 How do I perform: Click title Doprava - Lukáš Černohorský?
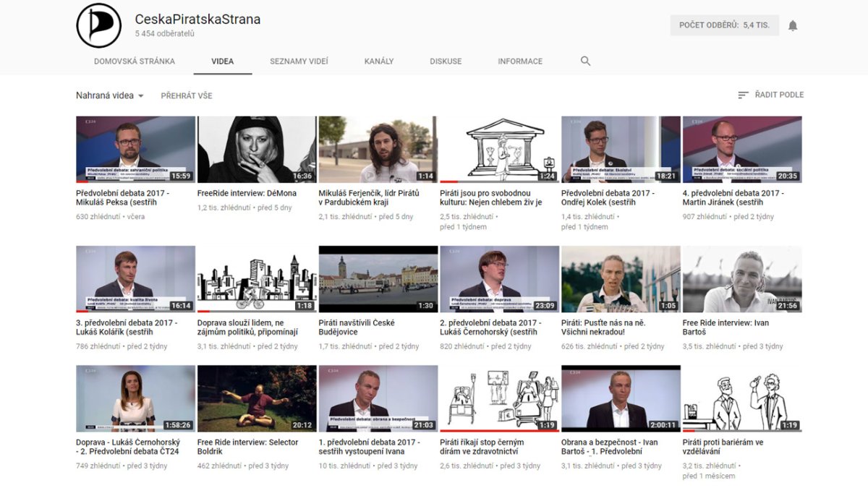click(128, 447)
